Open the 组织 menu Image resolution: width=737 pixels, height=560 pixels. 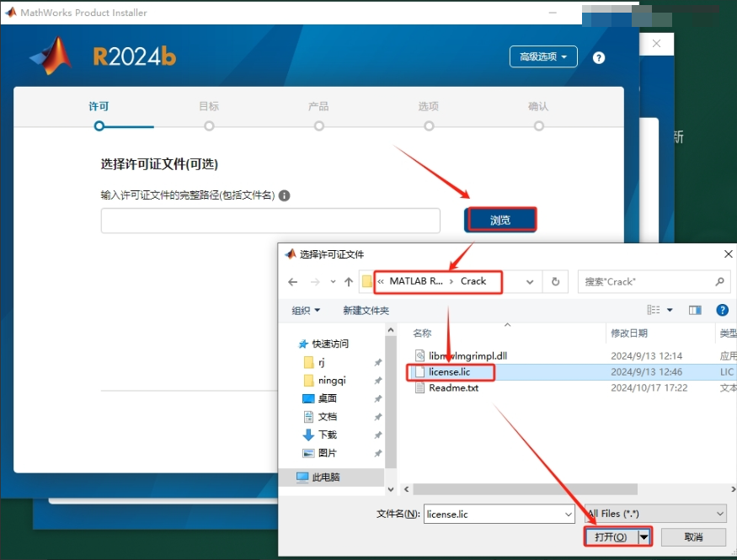[306, 310]
